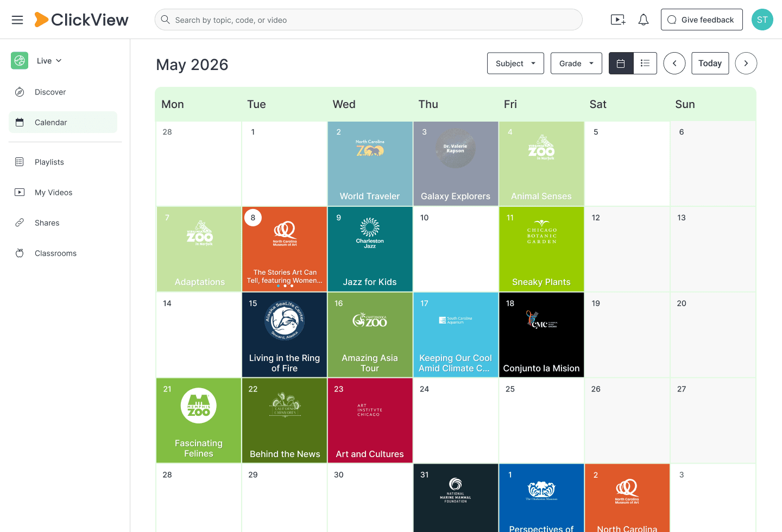Screen dimensions: 782x532
Task: Select Calendar in the sidebar
Action: click(x=63, y=122)
